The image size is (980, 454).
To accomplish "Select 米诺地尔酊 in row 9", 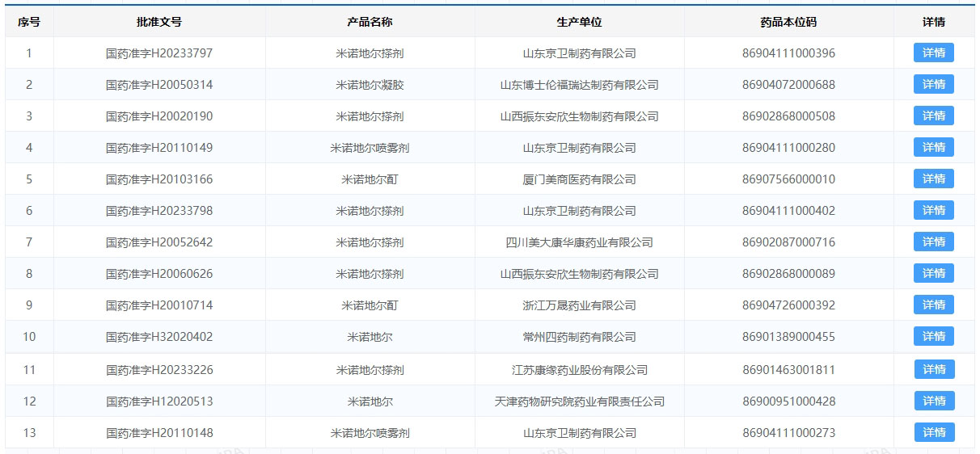I will tap(370, 305).
